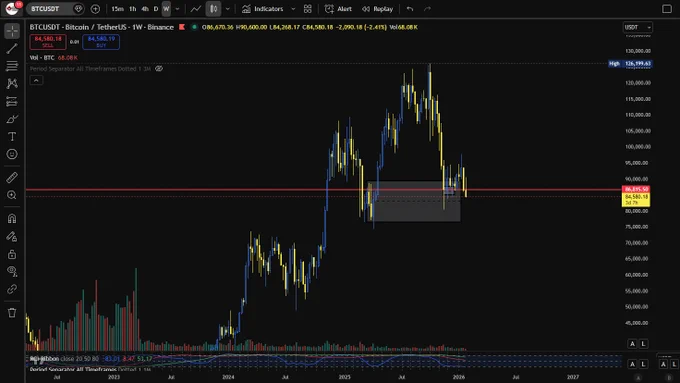Image resolution: width=680 pixels, height=383 pixels.
Task: Select the crosshair cursor tool
Action: click(12, 31)
